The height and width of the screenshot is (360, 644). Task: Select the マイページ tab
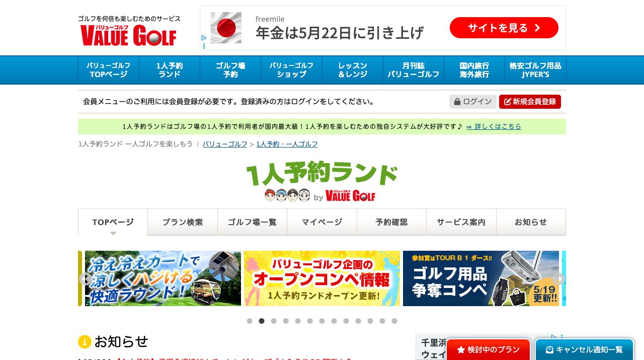[x=322, y=222]
